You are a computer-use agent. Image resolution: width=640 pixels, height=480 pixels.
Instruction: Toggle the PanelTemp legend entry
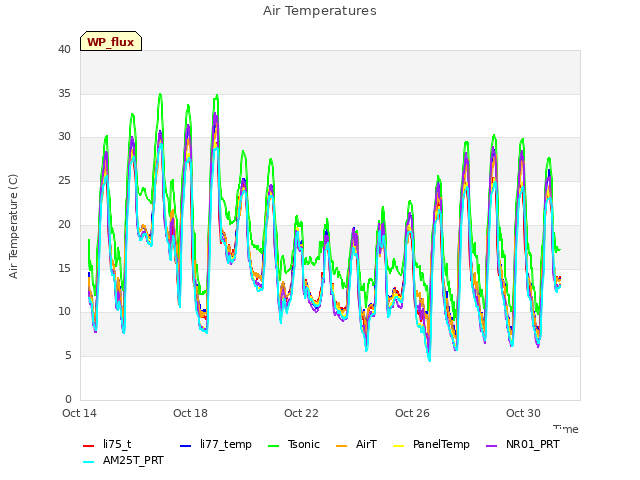[x=431, y=444]
